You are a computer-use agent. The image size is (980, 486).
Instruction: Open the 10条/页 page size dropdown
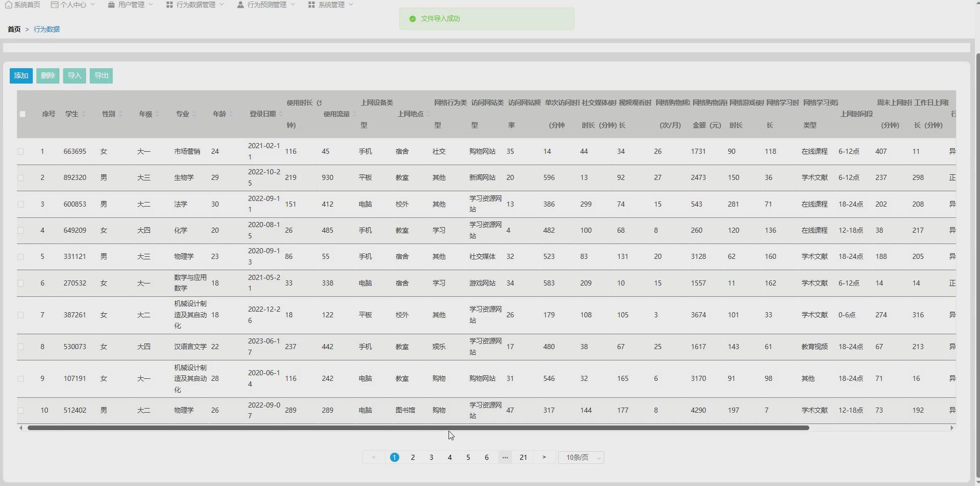581,457
